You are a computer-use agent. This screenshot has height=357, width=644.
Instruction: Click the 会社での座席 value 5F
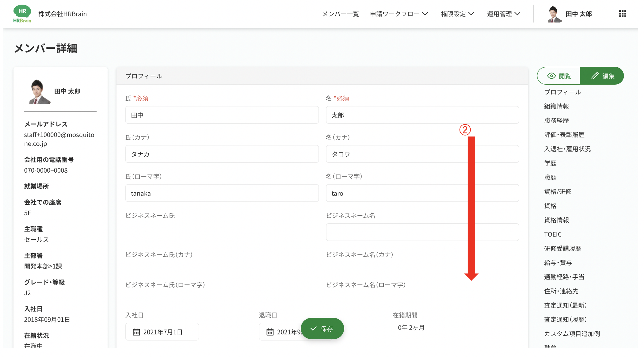27,213
